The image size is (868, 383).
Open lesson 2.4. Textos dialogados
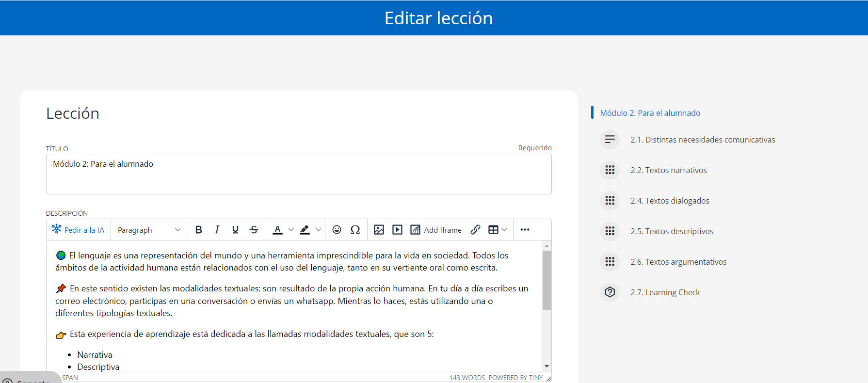(670, 201)
